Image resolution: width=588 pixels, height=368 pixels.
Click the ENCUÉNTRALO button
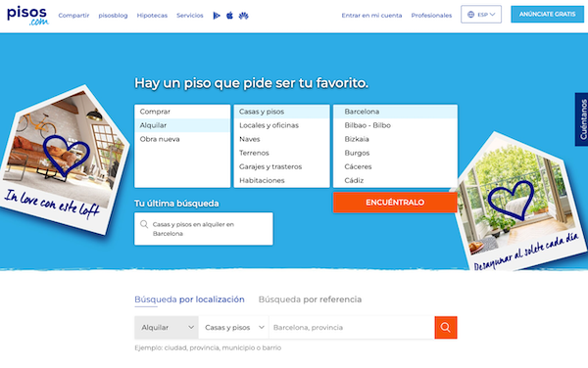point(395,203)
